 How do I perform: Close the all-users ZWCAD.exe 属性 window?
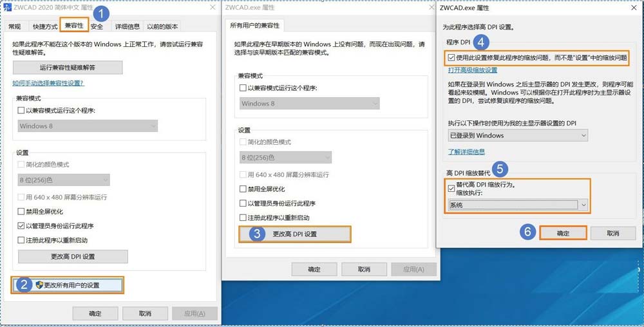(x=431, y=7)
